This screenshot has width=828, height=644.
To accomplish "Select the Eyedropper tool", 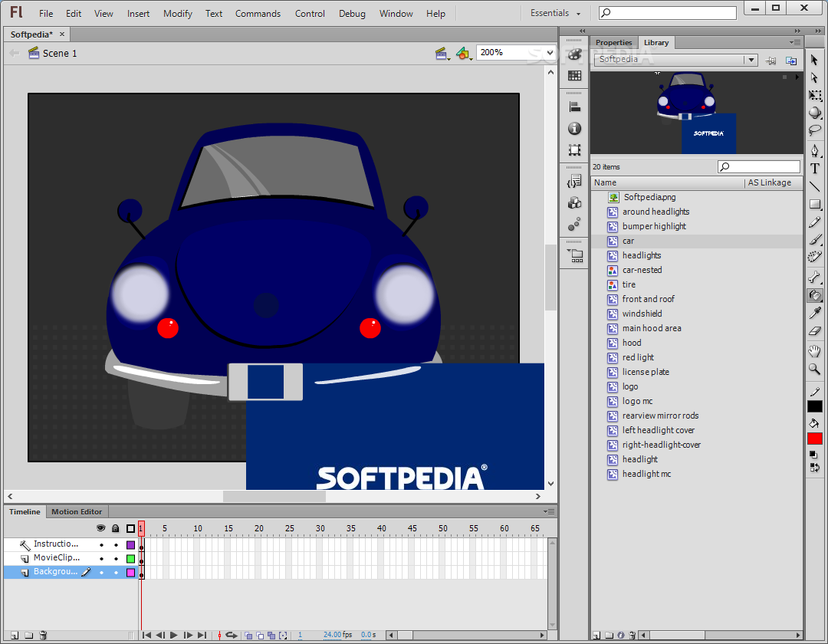I will [x=815, y=313].
